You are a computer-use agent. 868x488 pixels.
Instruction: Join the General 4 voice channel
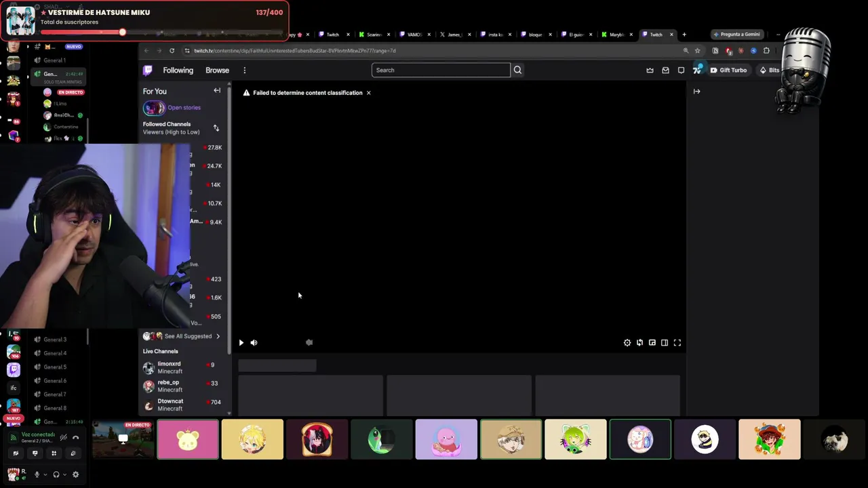click(56, 353)
